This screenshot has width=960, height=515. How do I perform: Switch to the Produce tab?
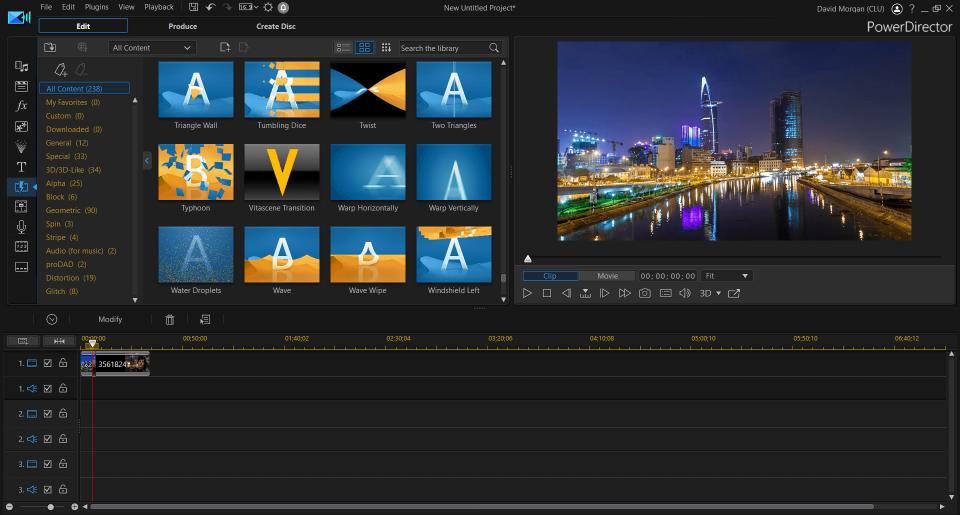pos(182,26)
